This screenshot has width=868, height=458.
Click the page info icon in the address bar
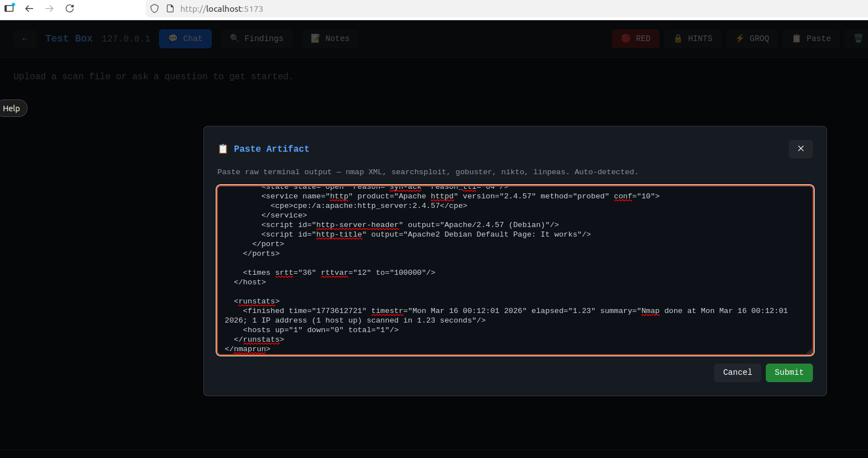[170, 8]
